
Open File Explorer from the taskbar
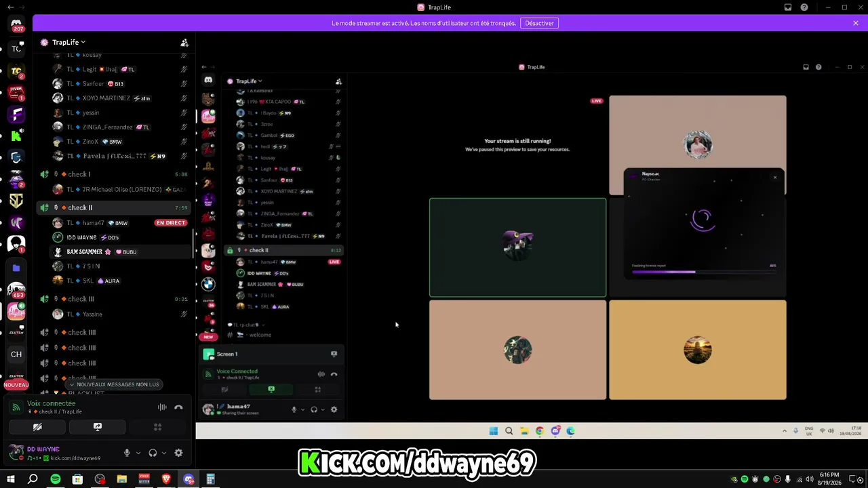tap(121, 479)
